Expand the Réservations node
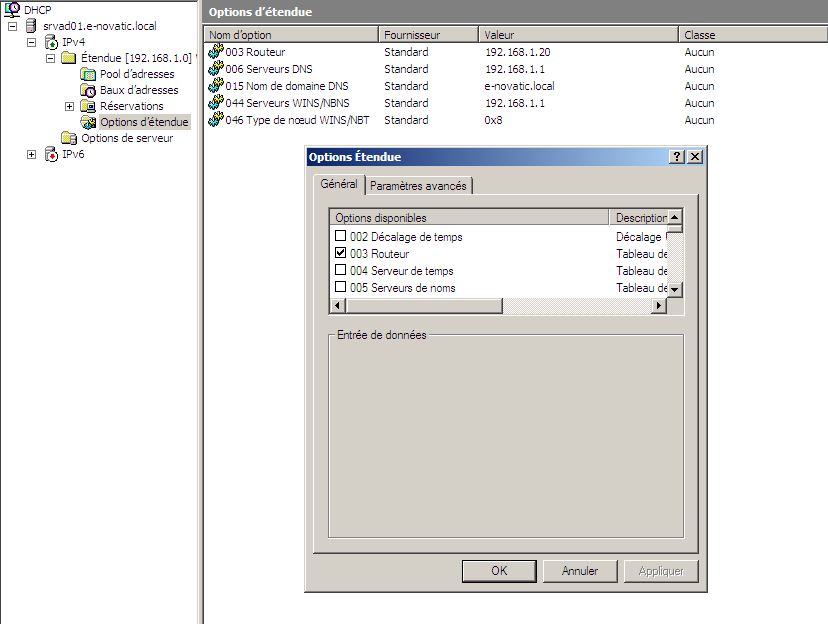Viewport: 828px width, 624px height. pos(69,106)
